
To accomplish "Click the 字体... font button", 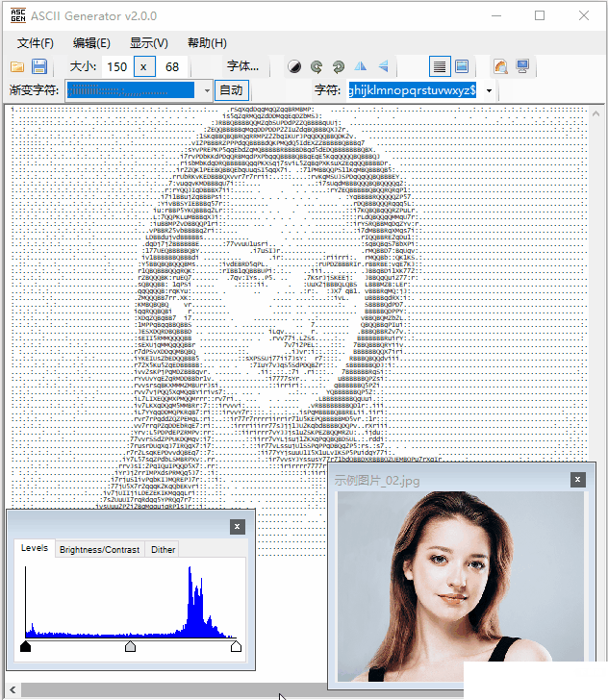I will 242,66.
